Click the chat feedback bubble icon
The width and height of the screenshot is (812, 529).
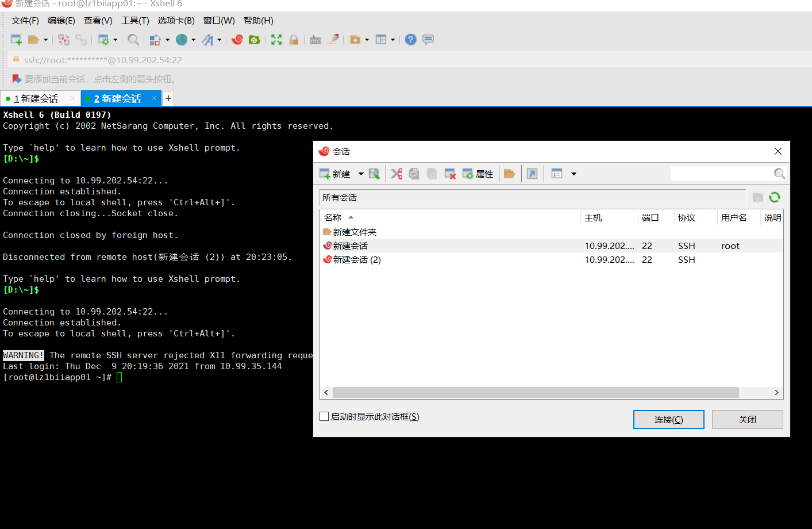tap(428, 40)
